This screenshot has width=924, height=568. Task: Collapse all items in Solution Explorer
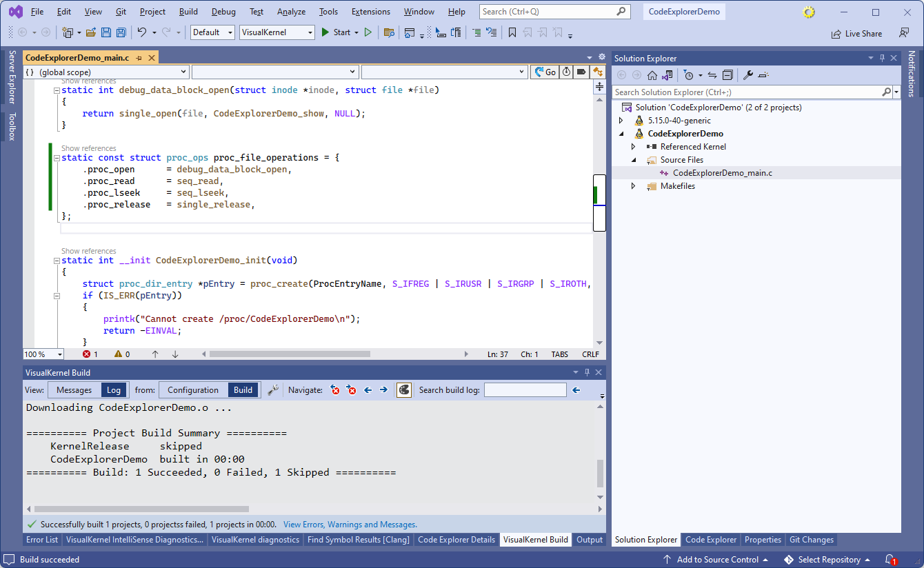point(727,75)
